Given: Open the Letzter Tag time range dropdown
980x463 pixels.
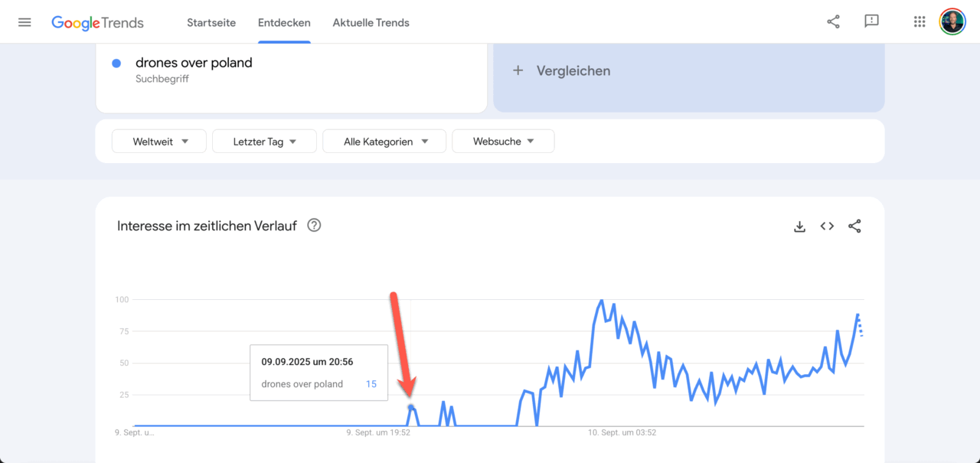Looking at the screenshot, I should (x=264, y=142).
